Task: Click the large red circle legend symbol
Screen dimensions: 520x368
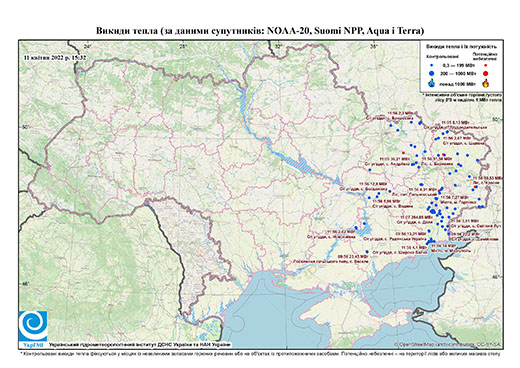Action: [x=486, y=73]
